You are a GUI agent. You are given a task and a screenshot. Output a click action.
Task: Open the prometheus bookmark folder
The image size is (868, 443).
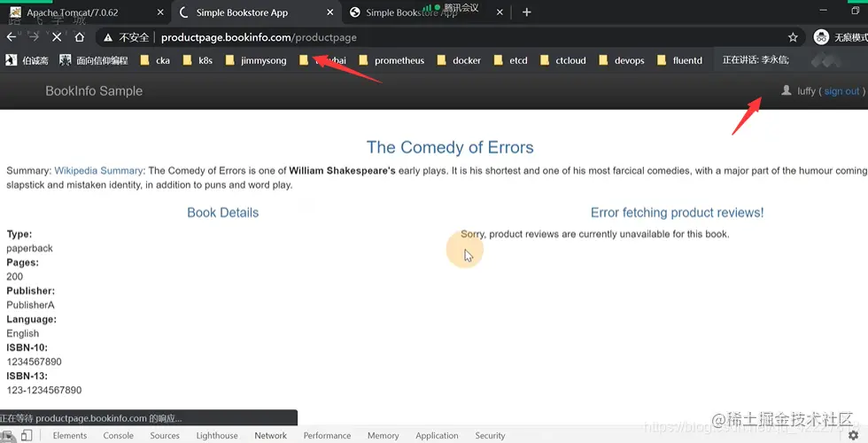[x=391, y=60]
